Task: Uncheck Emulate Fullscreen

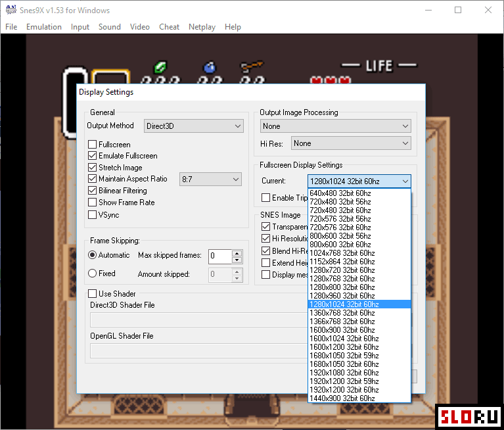Action: pos(92,156)
